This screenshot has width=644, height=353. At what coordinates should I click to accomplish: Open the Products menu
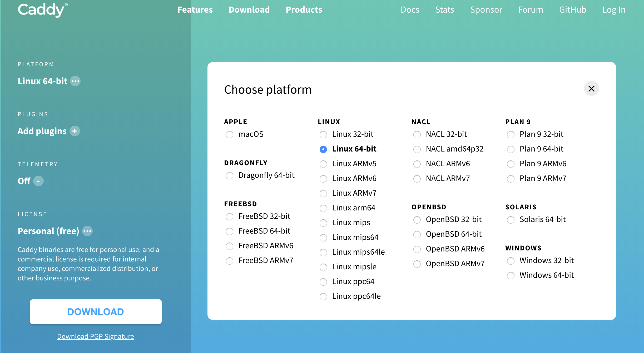(304, 10)
